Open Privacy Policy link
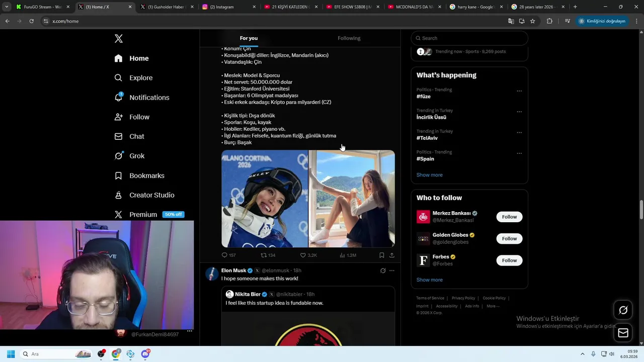Viewport: 644px width, 362px height. [463, 298]
